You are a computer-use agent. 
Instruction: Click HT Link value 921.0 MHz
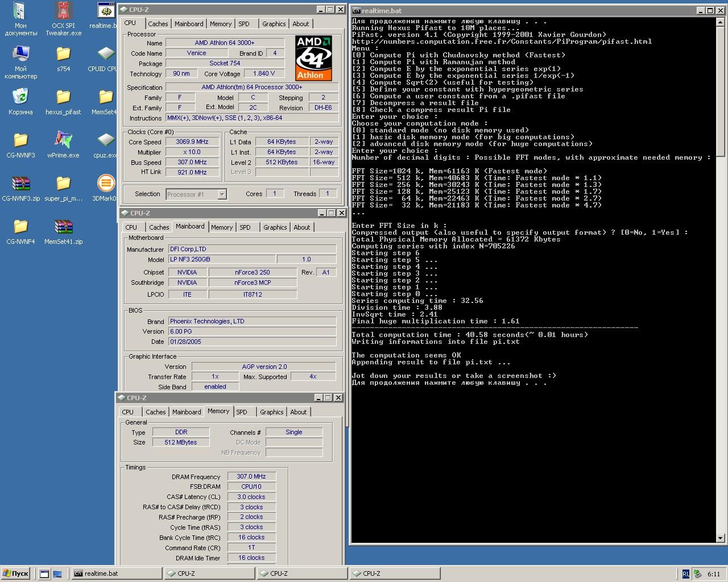(x=192, y=172)
